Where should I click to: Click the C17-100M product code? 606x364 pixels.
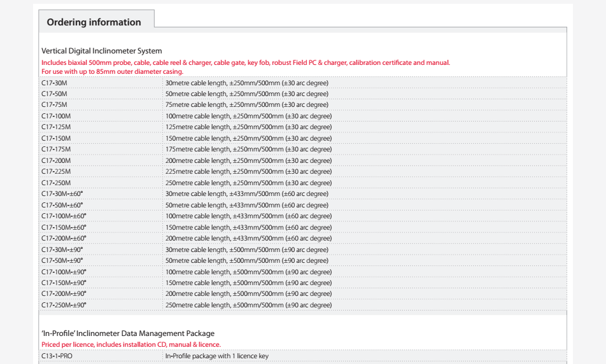pyautogui.click(x=56, y=116)
